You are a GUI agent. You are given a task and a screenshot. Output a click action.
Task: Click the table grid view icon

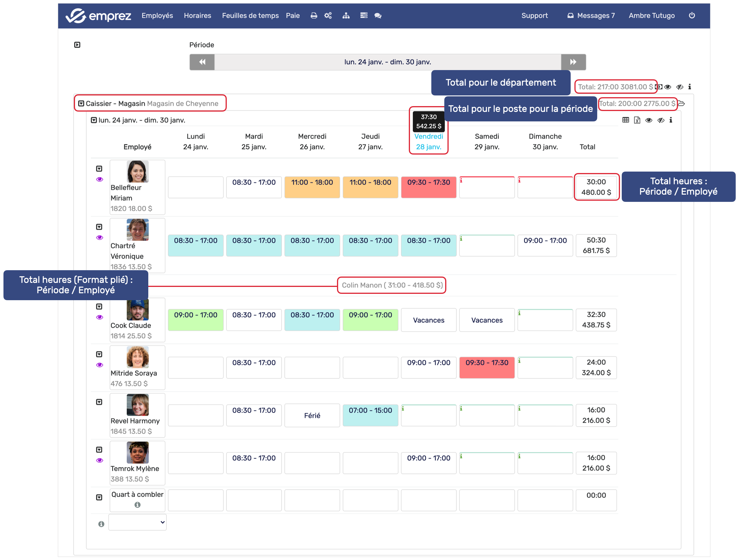coord(625,120)
